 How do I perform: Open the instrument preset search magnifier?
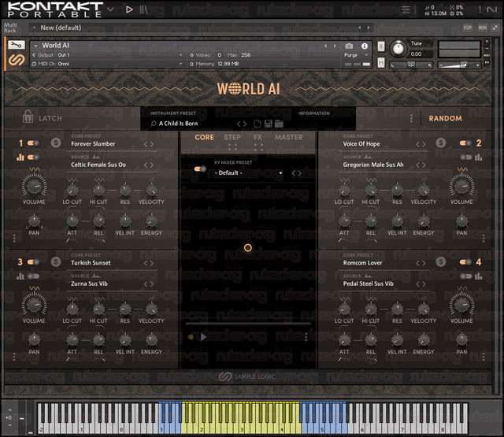[x=154, y=124]
